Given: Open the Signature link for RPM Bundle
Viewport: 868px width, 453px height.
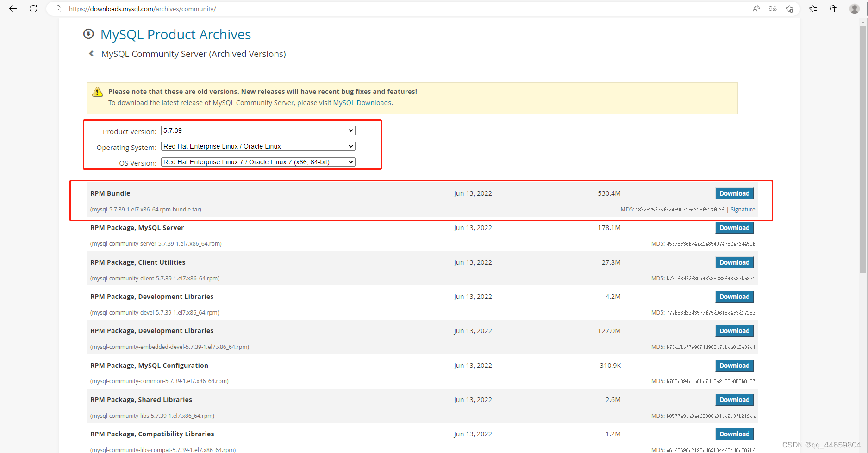Looking at the screenshot, I should click(743, 210).
